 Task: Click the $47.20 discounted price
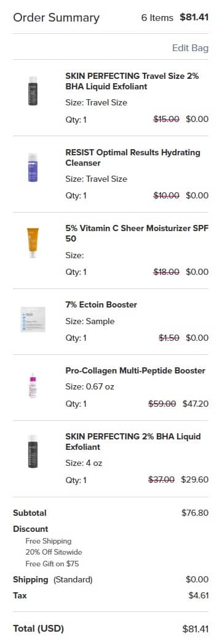(x=196, y=404)
